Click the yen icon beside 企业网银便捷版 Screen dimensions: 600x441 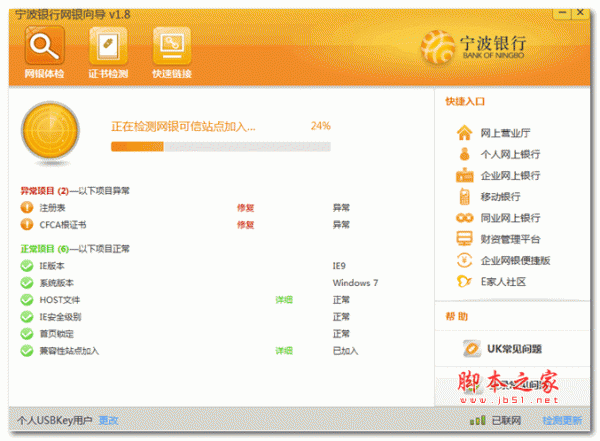tap(465, 260)
